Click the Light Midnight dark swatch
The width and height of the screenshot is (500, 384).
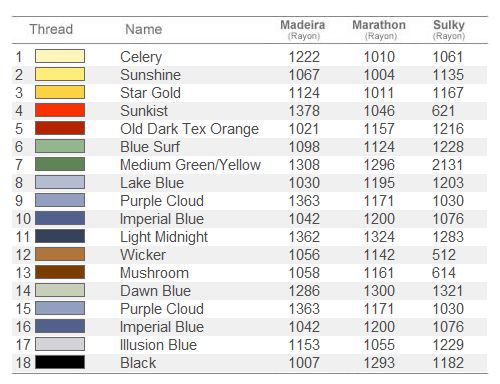pyautogui.click(x=60, y=236)
